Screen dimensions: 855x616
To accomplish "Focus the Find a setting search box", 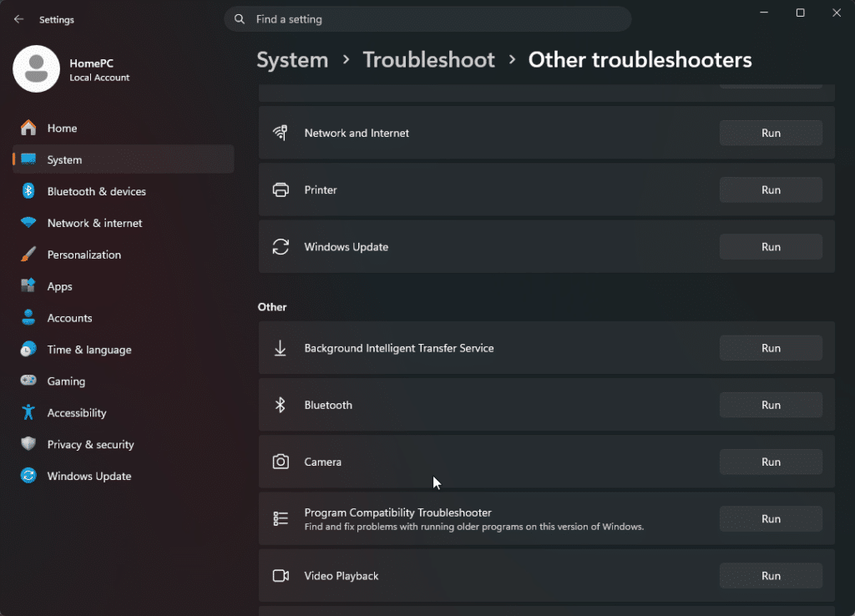I will click(427, 19).
